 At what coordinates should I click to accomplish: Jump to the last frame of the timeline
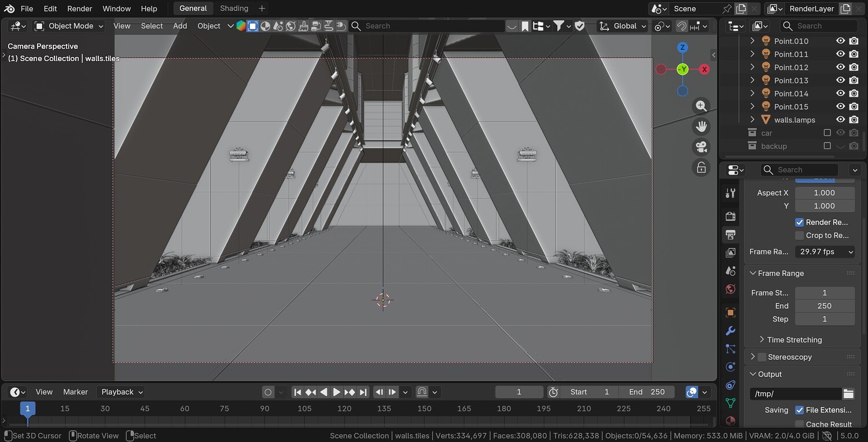pos(363,392)
